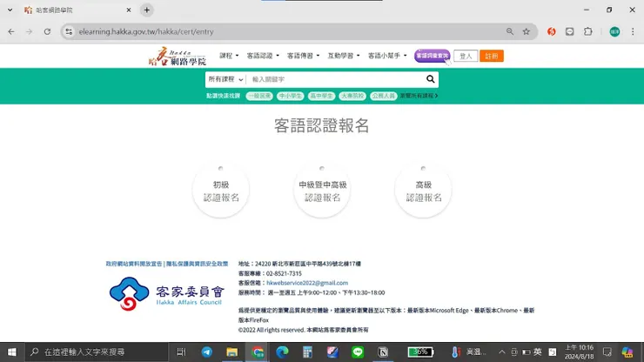Select the 一般民眾 quick filter tag

coord(259,96)
